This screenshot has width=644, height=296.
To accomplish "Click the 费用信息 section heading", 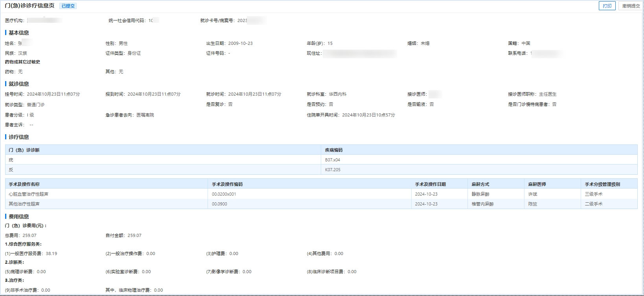I will (x=19, y=216).
